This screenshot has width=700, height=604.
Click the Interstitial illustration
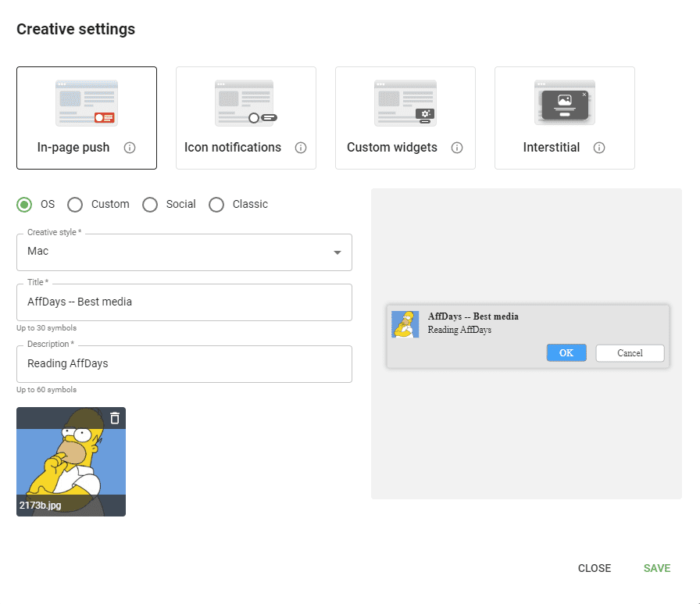tap(565, 102)
